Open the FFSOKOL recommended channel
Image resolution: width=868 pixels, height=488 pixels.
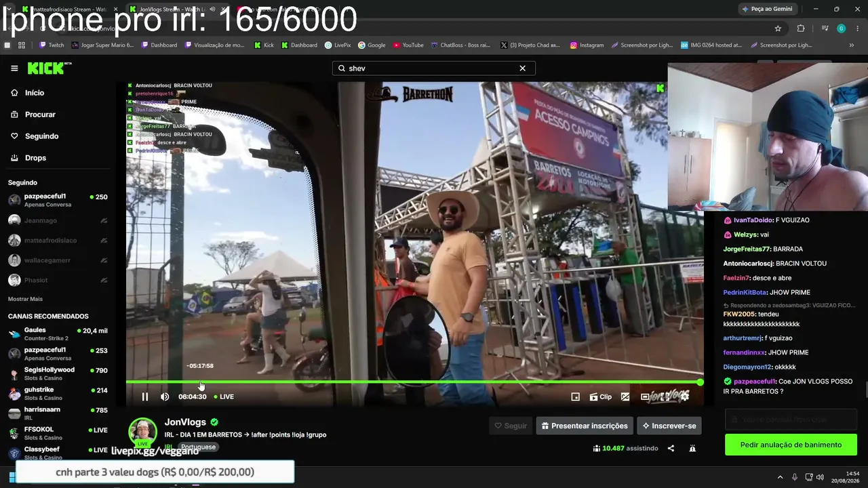tap(58, 433)
